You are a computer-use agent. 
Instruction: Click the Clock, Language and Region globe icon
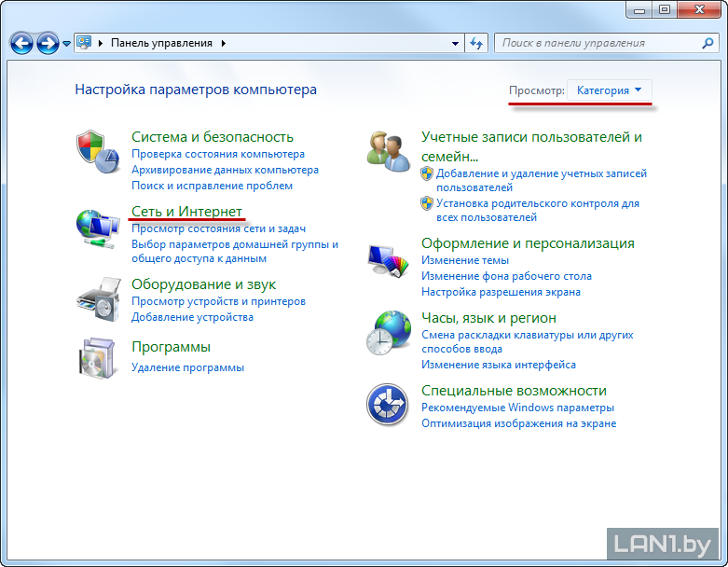tap(389, 333)
